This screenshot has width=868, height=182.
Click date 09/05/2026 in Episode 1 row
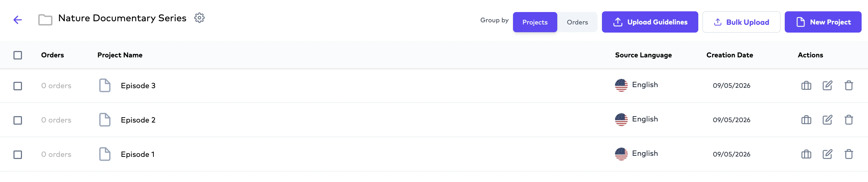pos(732,154)
